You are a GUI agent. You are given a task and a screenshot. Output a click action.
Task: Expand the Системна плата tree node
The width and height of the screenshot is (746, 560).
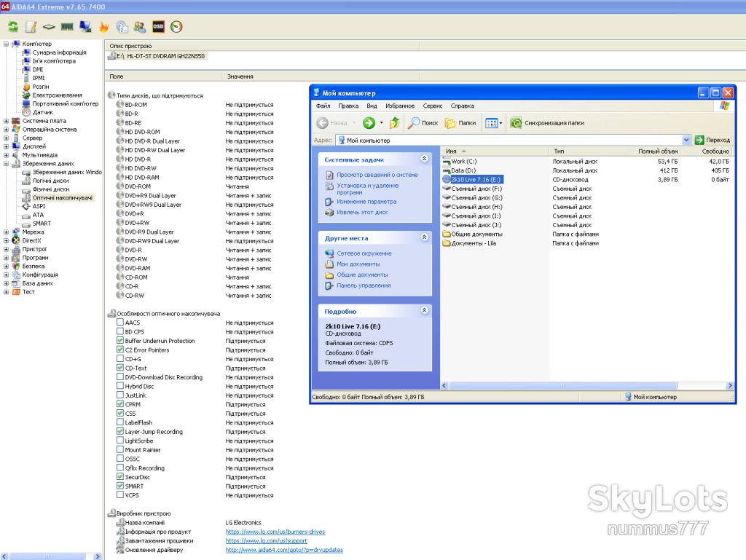tap(6, 121)
